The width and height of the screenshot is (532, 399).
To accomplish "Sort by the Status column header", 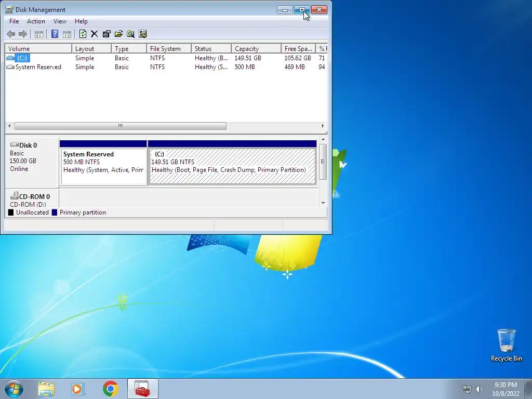I will point(211,48).
